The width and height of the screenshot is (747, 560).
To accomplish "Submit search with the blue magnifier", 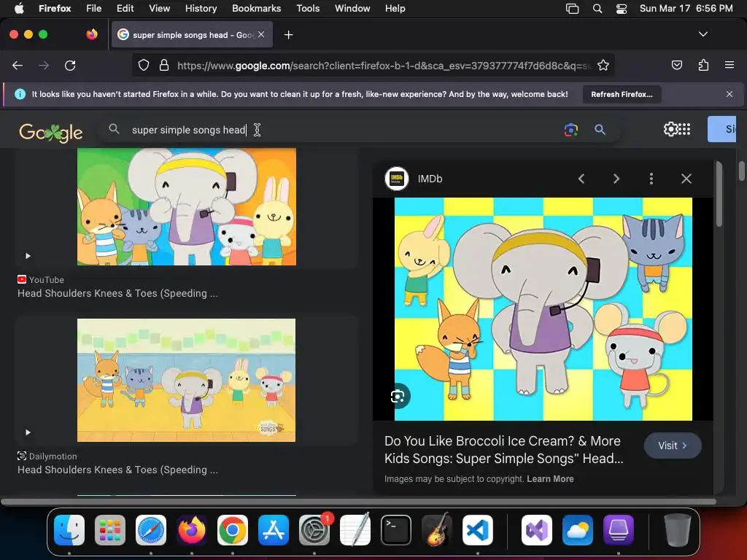I will pos(600,130).
